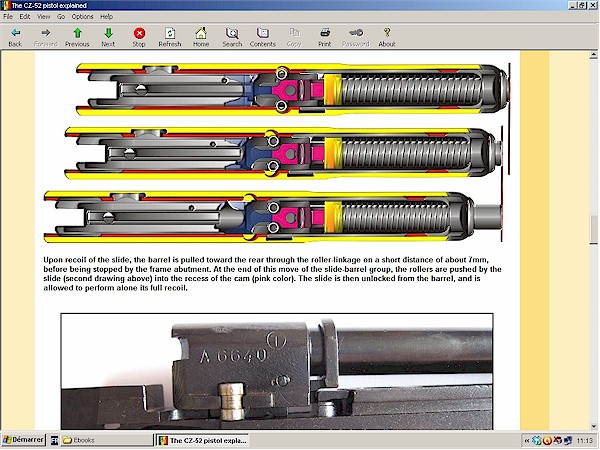Screen dimensions: 600x450
Task: Open the Go menu
Action: [x=61, y=16]
